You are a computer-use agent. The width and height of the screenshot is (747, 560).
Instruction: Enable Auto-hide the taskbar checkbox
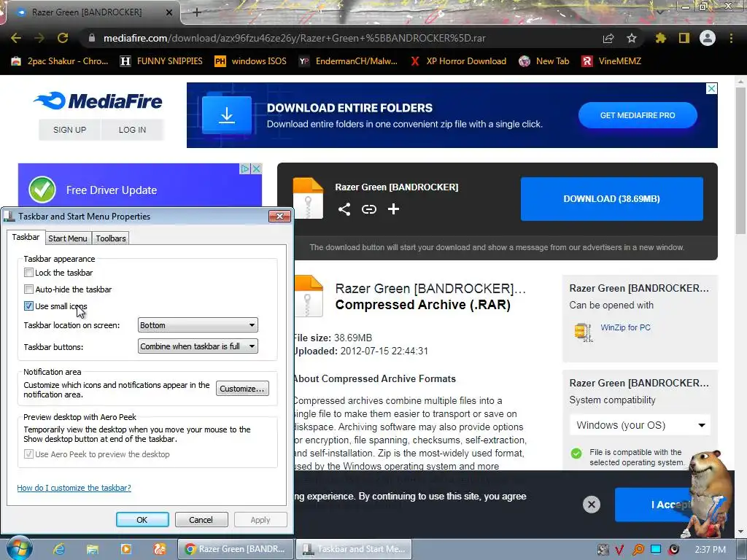click(x=28, y=289)
